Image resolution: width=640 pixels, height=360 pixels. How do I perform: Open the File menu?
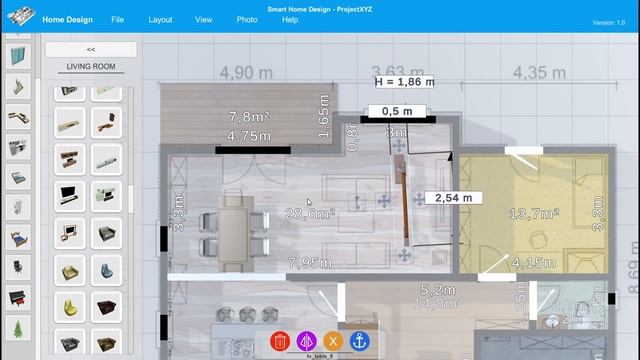coord(118,20)
